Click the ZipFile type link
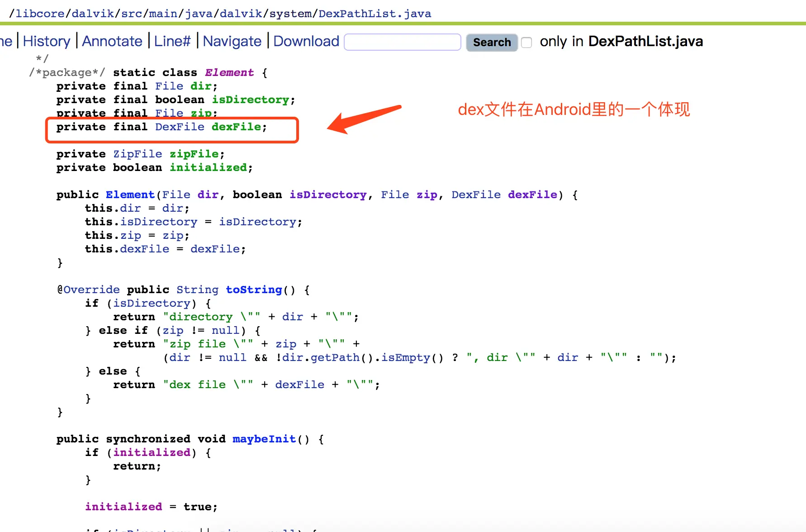 [x=137, y=154]
